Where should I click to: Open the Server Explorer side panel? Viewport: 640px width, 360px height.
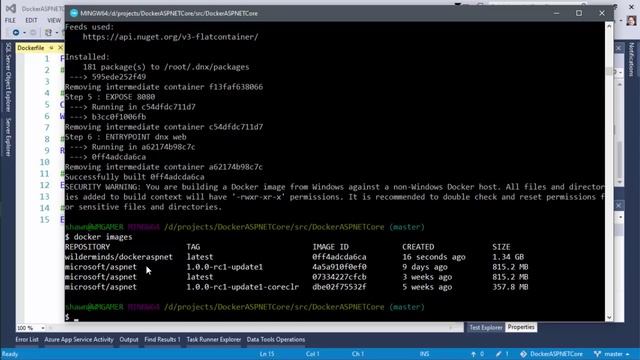click(8, 137)
